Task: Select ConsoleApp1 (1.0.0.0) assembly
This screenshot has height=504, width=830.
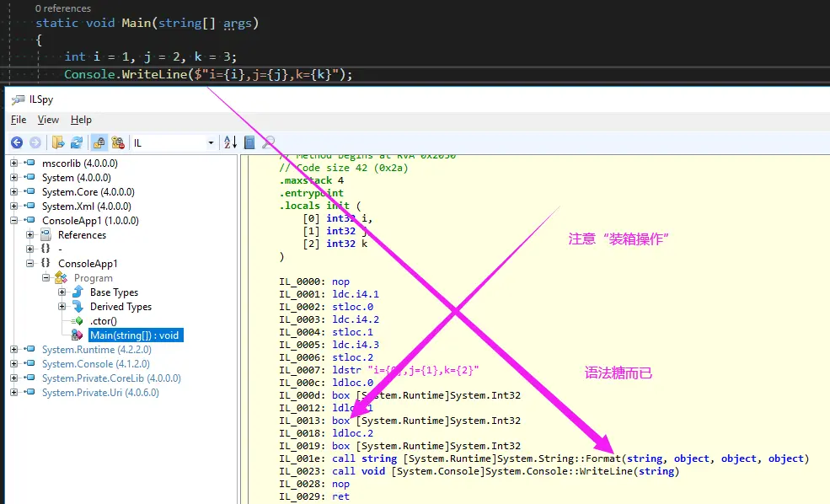Action: pos(90,220)
